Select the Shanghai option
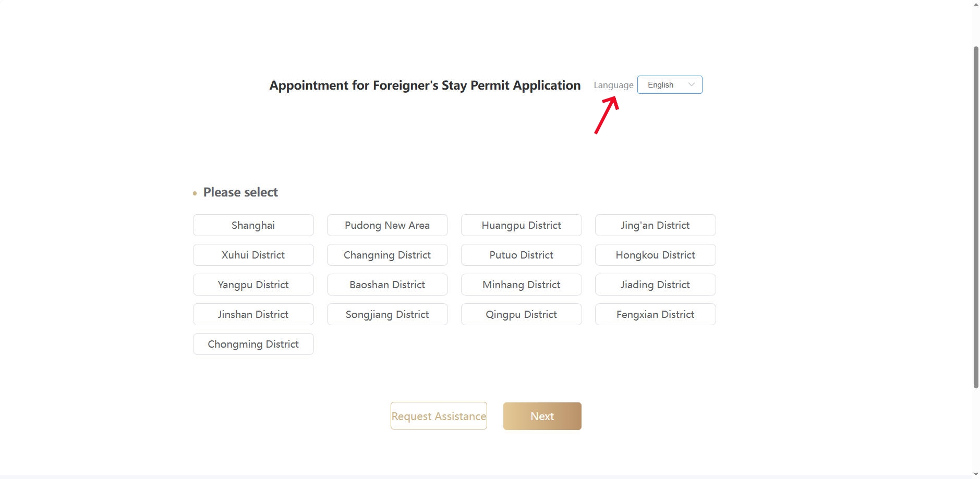 253,225
